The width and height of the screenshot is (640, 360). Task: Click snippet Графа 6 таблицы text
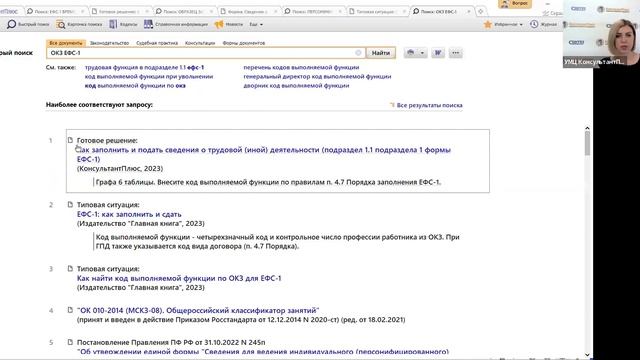268,182
